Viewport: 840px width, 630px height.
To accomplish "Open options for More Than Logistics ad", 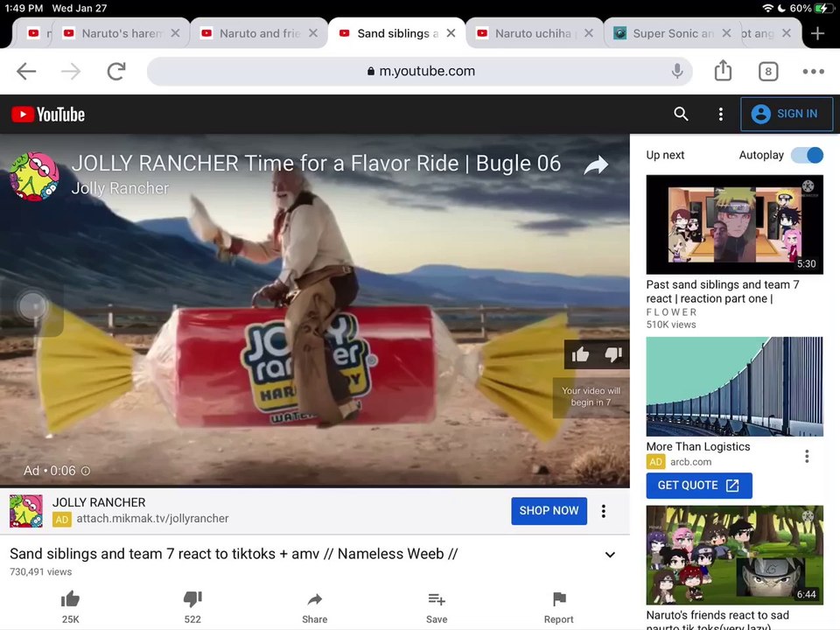I will pyautogui.click(x=807, y=456).
